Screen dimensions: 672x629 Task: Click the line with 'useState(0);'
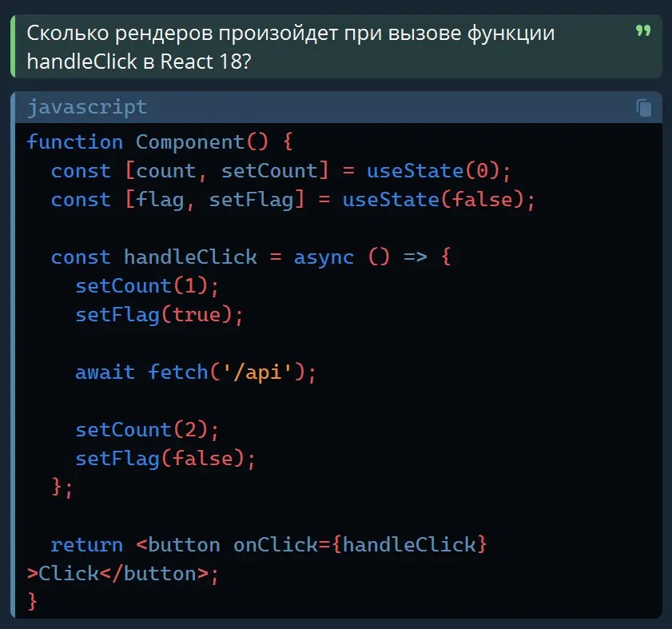click(x=280, y=171)
